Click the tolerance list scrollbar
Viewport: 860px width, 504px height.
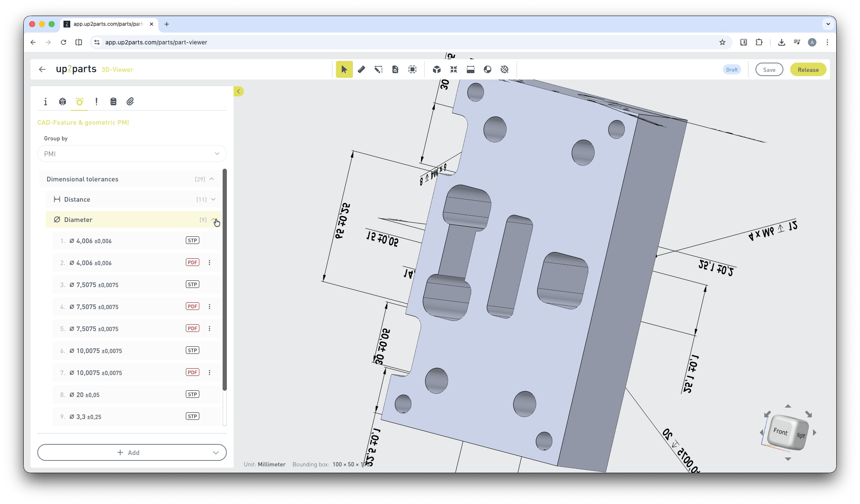[x=225, y=279]
